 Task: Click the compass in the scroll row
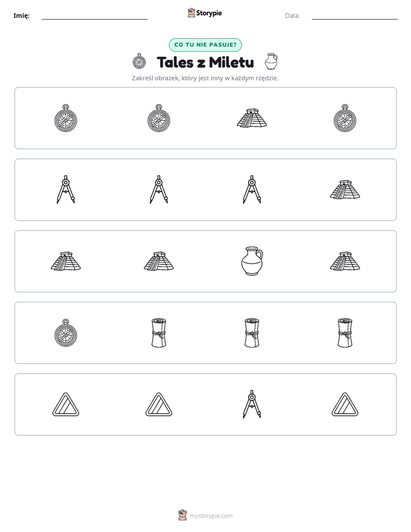coord(66,333)
